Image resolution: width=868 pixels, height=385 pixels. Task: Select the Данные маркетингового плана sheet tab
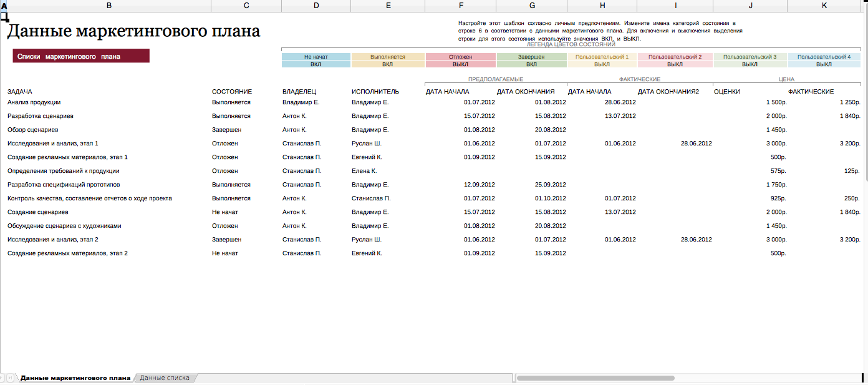point(75,378)
